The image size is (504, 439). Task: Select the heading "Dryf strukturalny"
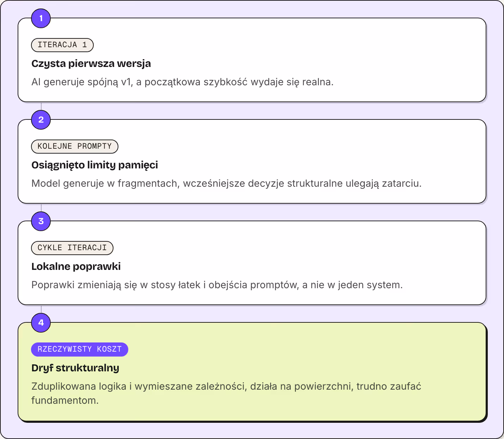click(x=75, y=368)
